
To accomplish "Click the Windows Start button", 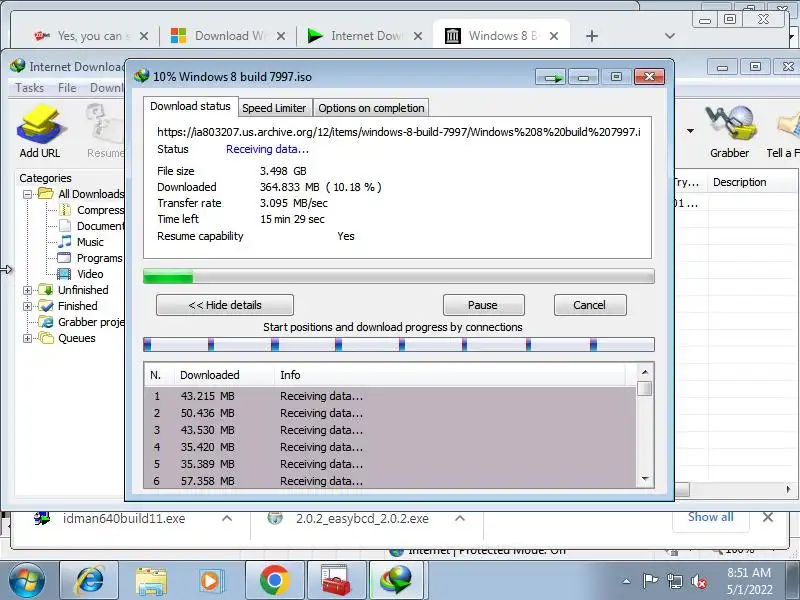I will click(x=27, y=581).
